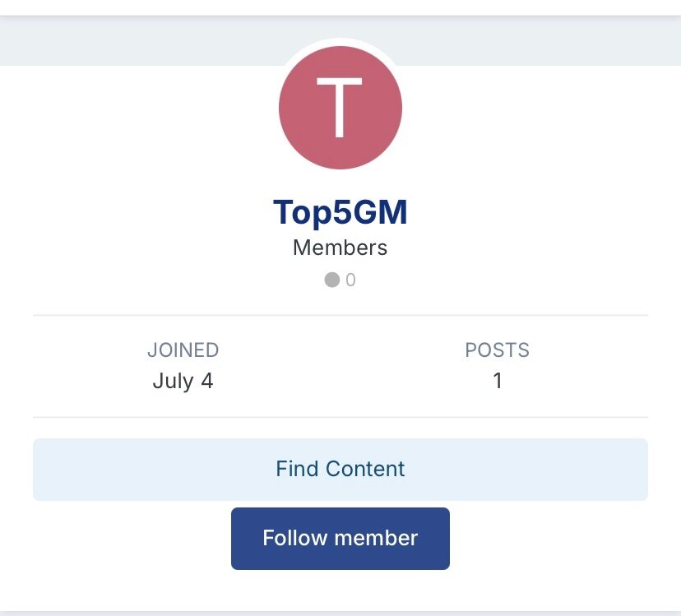
Task: Click the JOINED stat label
Action: tap(183, 350)
